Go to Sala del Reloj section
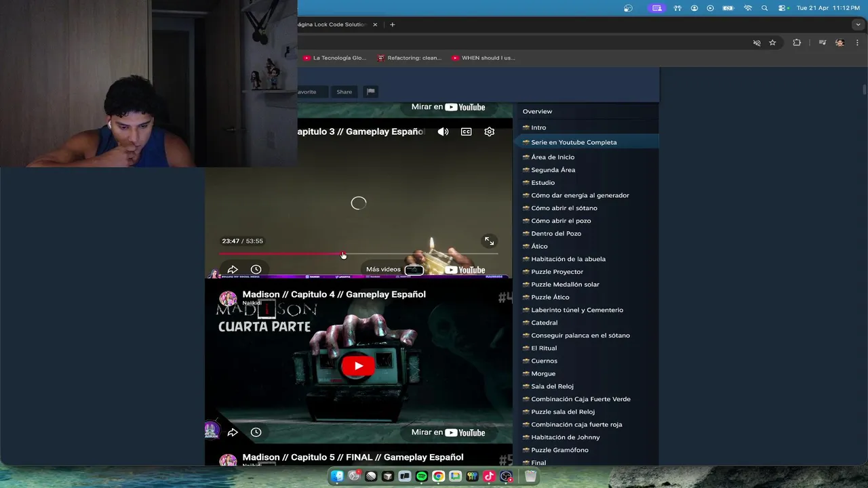868x488 pixels. pyautogui.click(x=552, y=386)
